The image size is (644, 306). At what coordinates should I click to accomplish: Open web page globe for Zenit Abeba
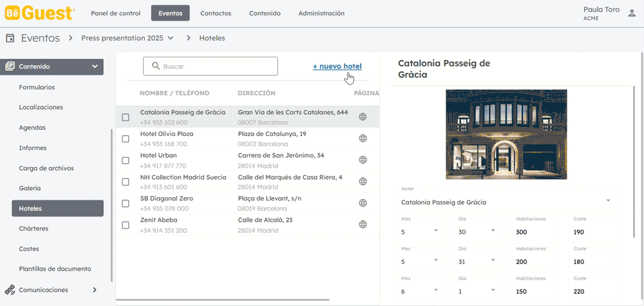(x=363, y=224)
